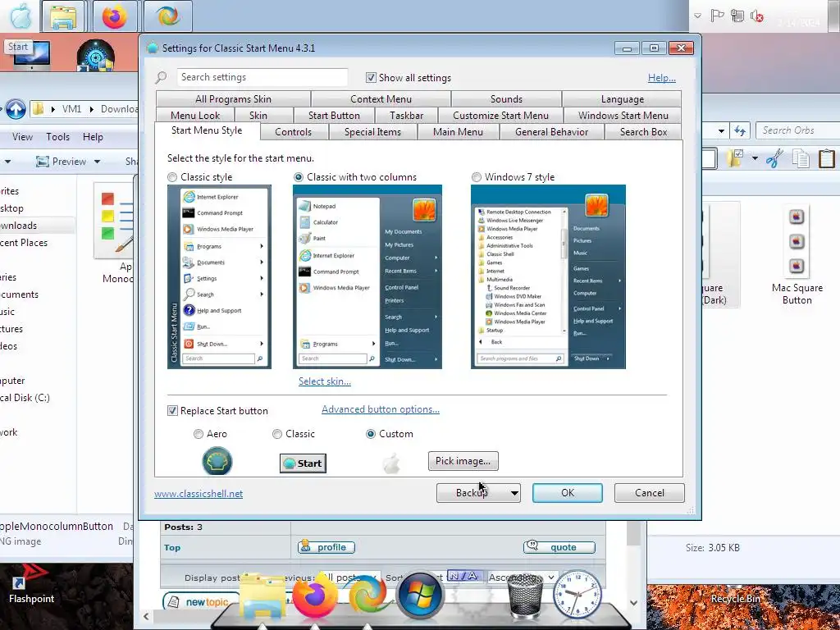Open the swirl browser icon in top taskbar

pyautogui.click(x=167, y=16)
